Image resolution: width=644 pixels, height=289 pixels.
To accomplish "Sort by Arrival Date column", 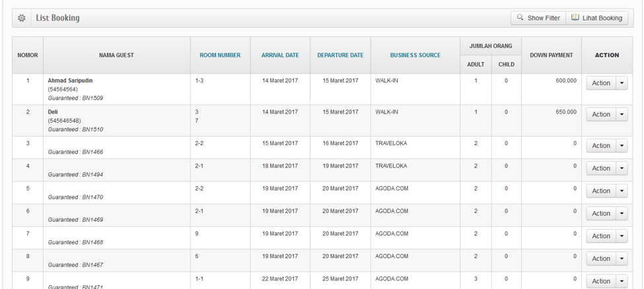I will (280, 55).
